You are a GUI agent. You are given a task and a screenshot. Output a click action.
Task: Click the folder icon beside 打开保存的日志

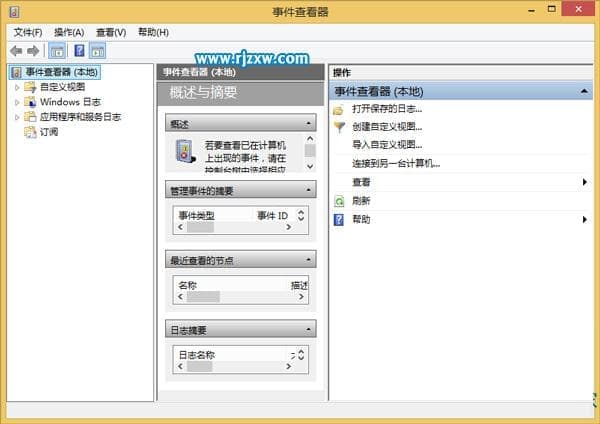point(338,110)
